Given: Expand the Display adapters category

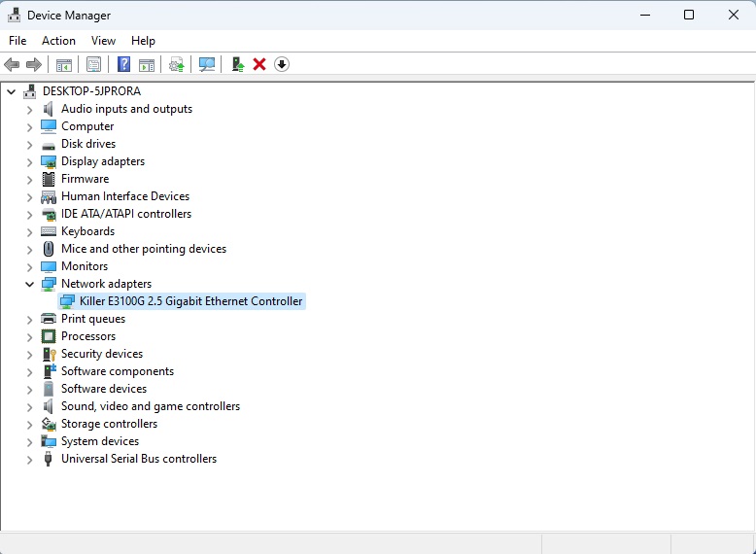Looking at the screenshot, I should [29, 161].
